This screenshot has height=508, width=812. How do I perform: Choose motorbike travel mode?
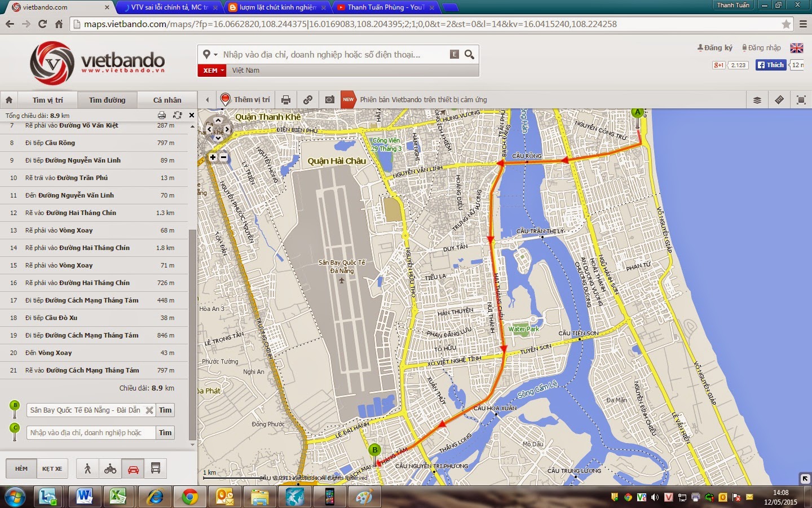(x=110, y=468)
